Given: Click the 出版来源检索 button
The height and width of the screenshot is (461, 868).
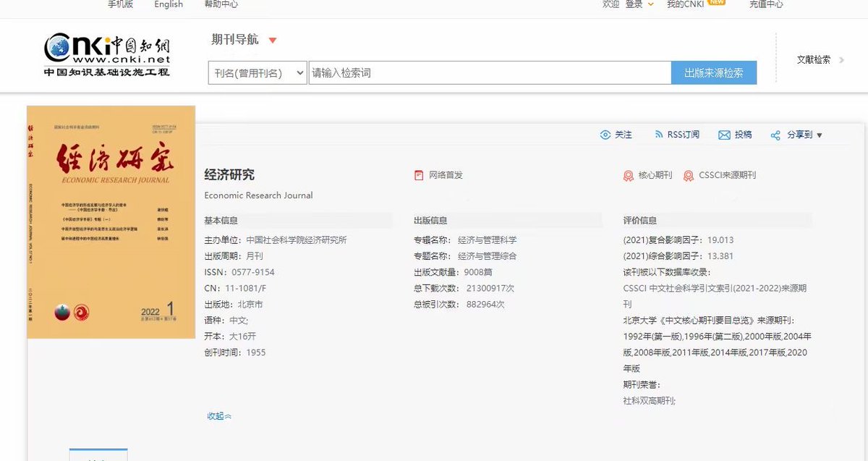Looking at the screenshot, I should [714, 73].
